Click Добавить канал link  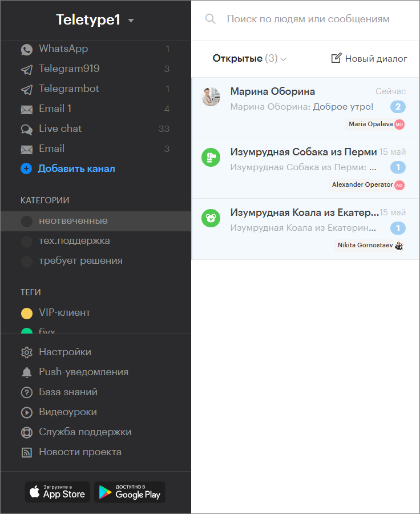pos(76,168)
